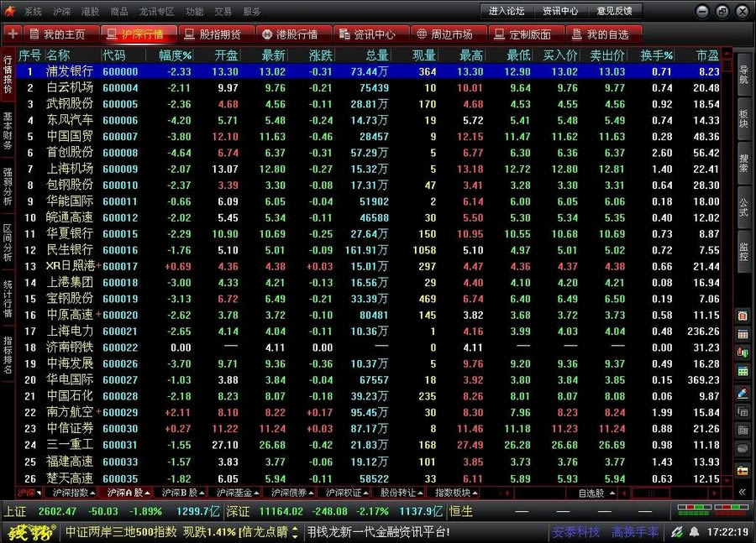The width and height of the screenshot is (756, 543).
Task: Click the 高换手率 link in status bar
Action: (635, 532)
